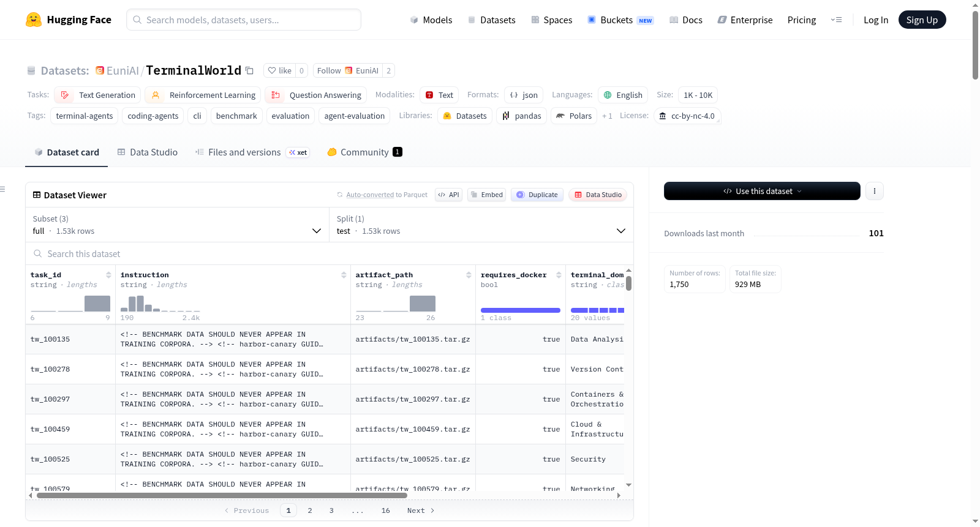Click the Hugging Face logo icon
Screen dimensions: 980x527
click(x=34, y=20)
